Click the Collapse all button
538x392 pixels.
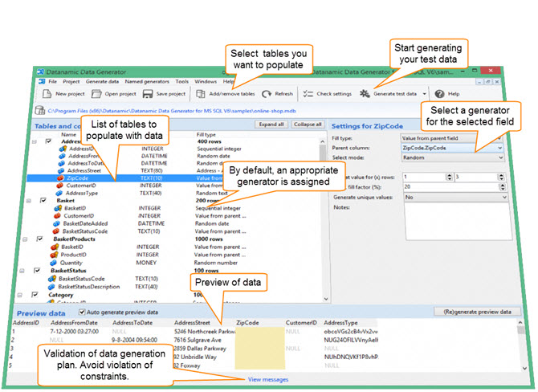point(308,125)
